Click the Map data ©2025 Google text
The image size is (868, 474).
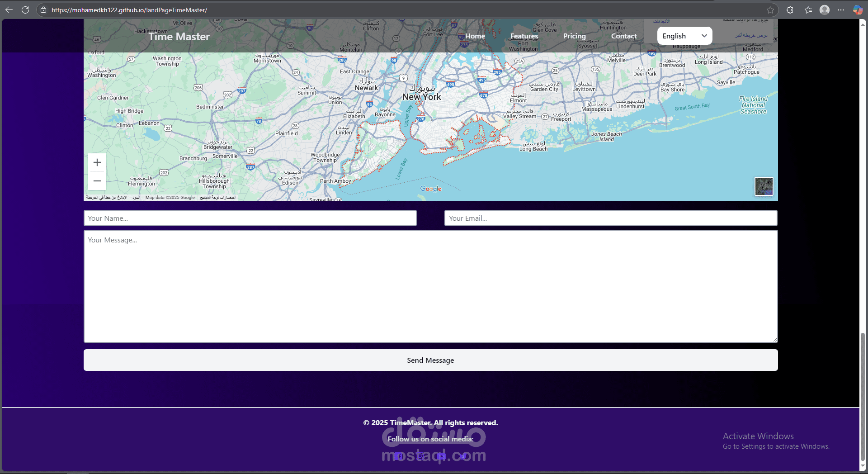point(170,198)
